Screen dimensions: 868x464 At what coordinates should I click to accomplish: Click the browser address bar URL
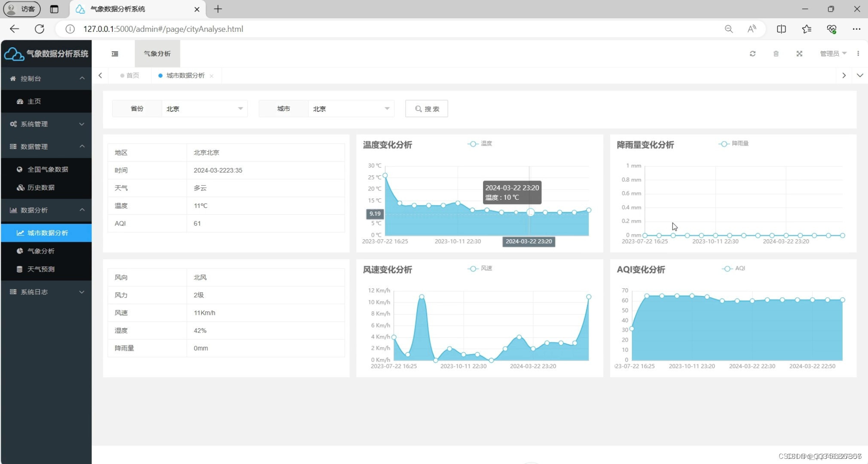pos(163,29)
